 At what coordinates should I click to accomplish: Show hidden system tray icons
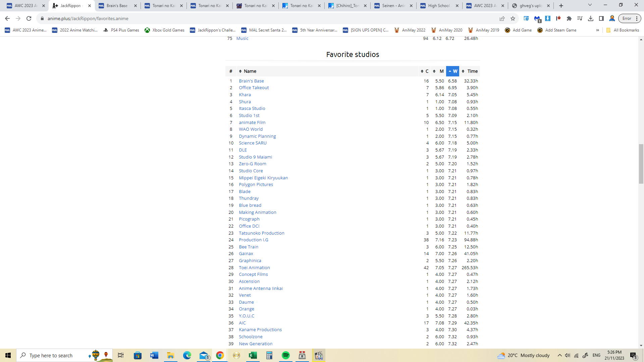[x=559, y=355]
